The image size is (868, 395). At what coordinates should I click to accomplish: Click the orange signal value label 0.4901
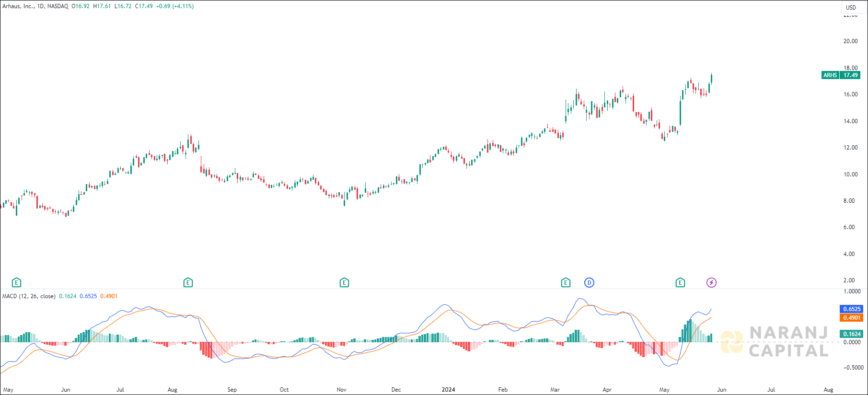[x=852, y=318]
